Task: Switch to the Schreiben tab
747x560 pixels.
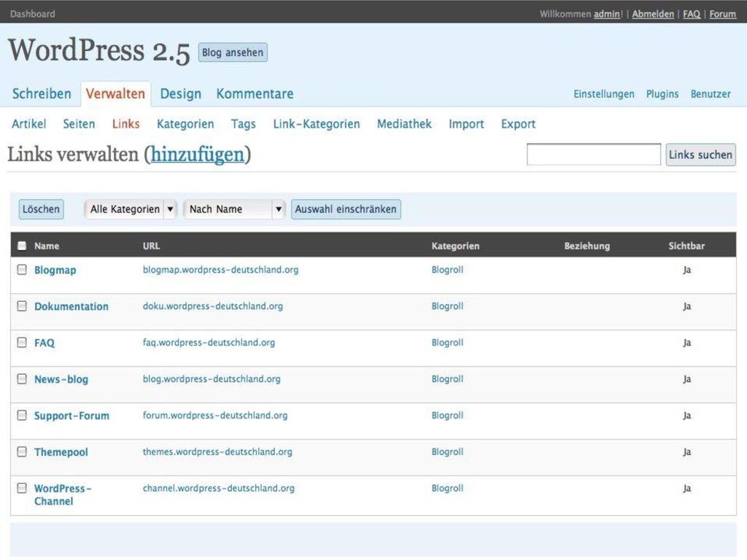Action: [x=42, y=94]
